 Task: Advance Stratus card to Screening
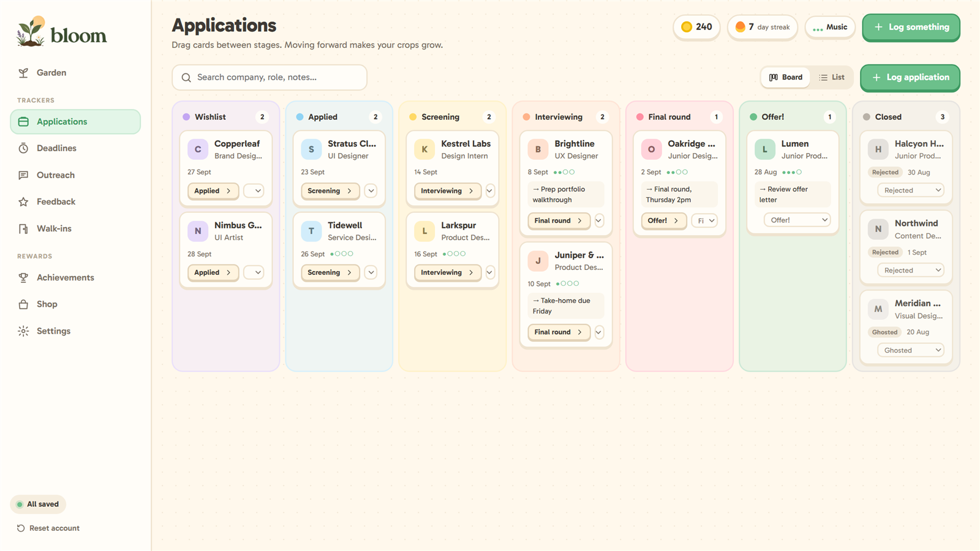(330, 191)
